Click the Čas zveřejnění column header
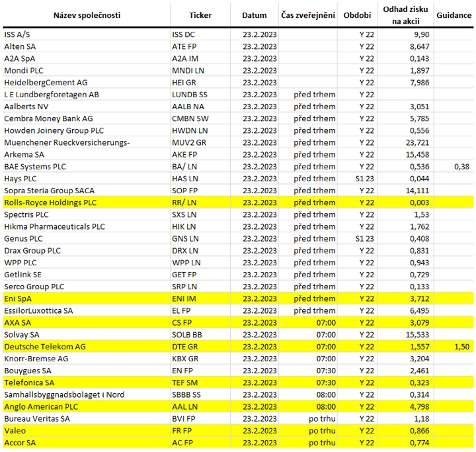Image resolution: width=476 pixels, height=452 pixels. click(308, 15)
